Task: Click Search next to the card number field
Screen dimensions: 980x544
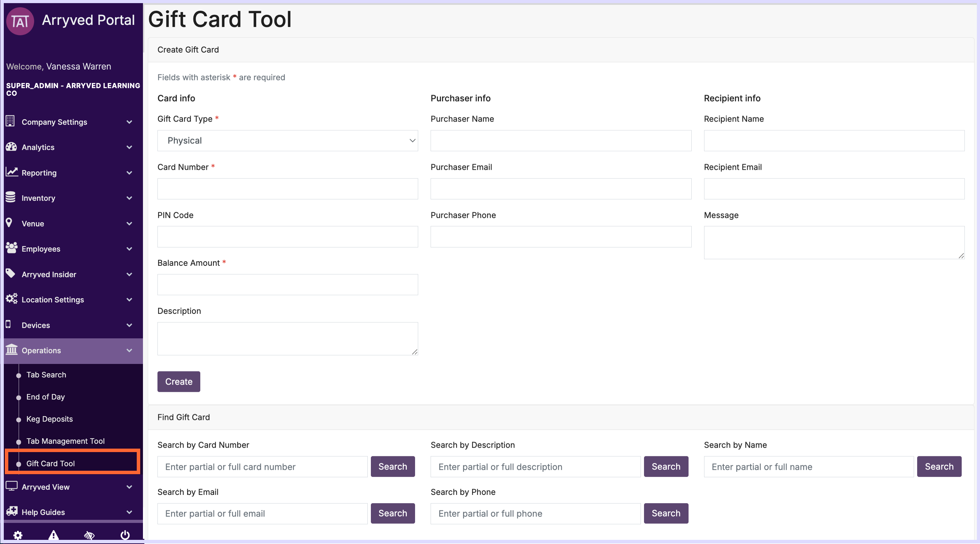Action: 392,466
